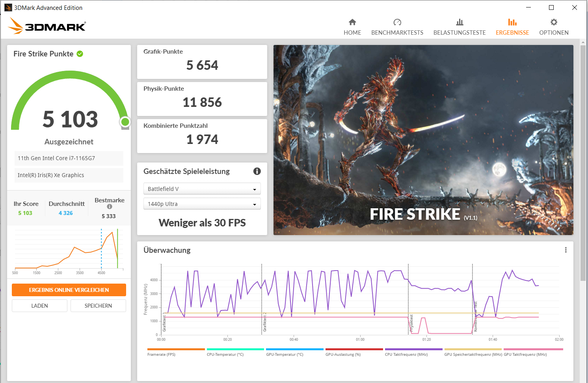Click the 3DMark logo
Image resolution: width=588 pixels, height=383 pixels.
pyautogui.click(x=47, y=26)
